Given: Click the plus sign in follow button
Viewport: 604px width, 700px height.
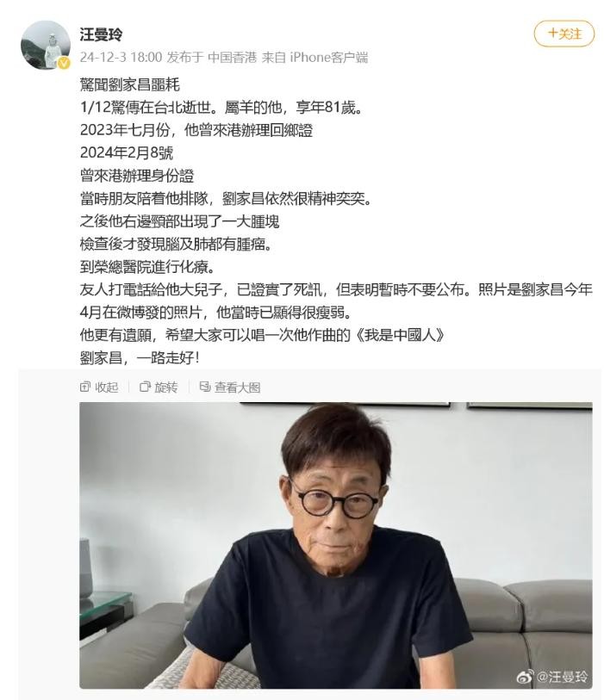Looking at the screenshot, I should tap(552, 33).
